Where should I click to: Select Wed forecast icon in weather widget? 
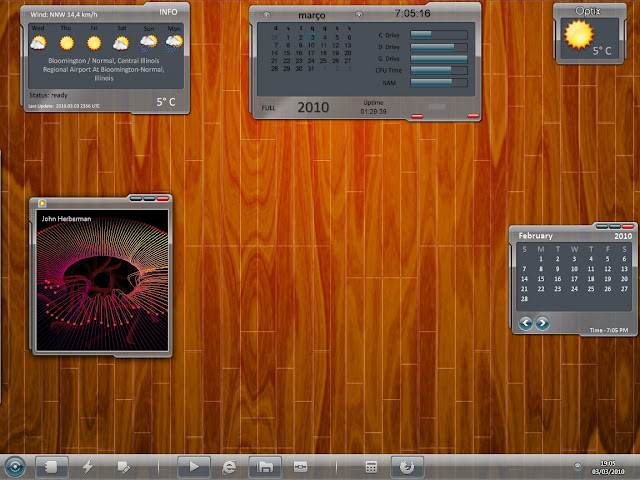tap(38, 42)
